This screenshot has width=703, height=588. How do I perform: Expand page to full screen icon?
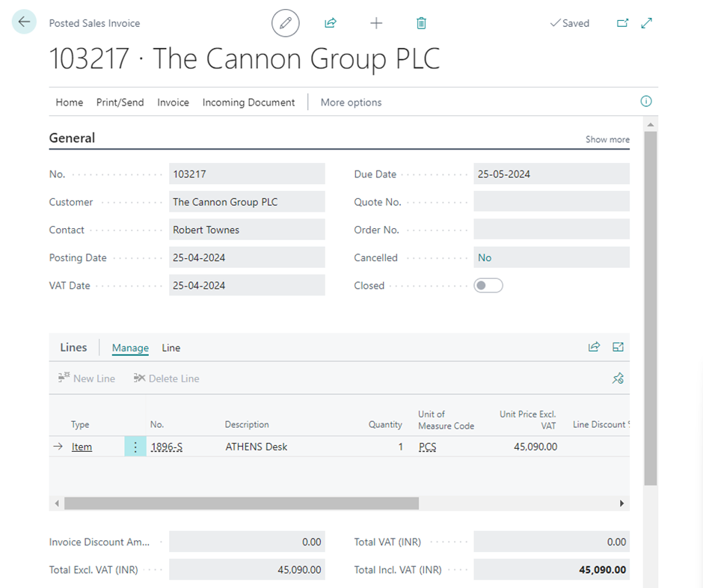tap(647, 23)
